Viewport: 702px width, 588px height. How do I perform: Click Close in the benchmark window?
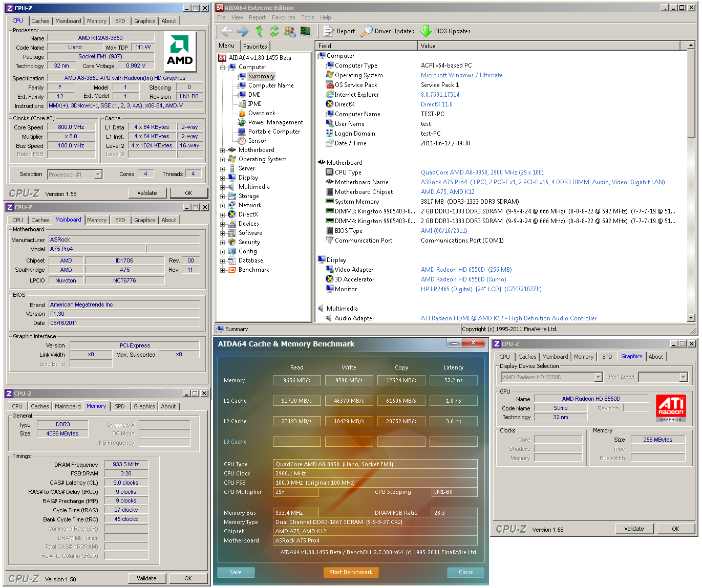click(466, 572)
